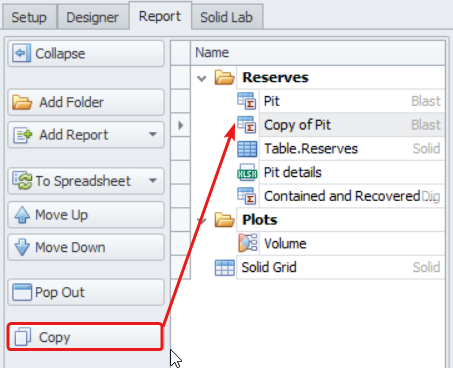Click the Add Folder icon
The height and width of the screenshot is (368, 453).
tap(22, 102)
